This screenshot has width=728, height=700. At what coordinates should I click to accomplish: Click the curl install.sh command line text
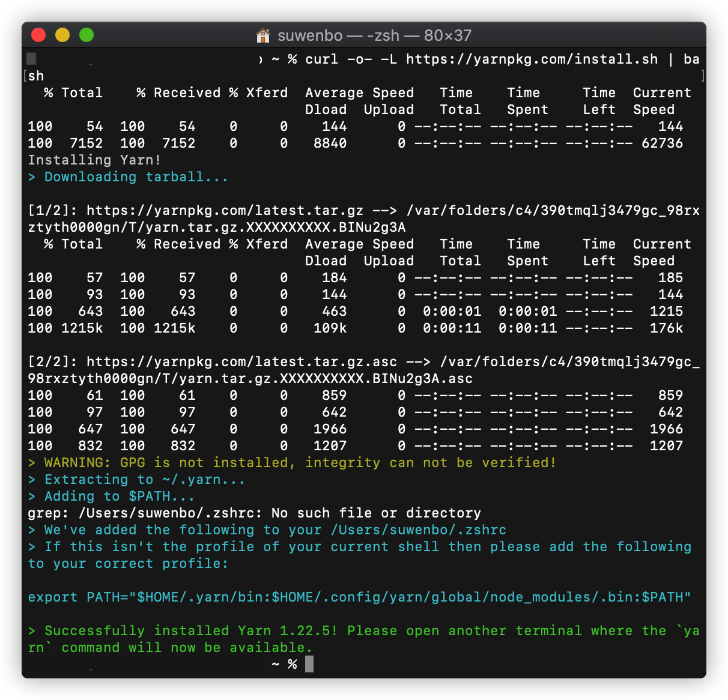click(502, 59)
